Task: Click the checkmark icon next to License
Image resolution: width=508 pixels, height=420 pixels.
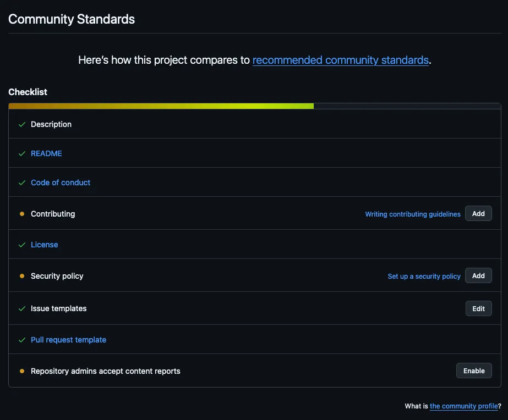Action: click(22, 245)
